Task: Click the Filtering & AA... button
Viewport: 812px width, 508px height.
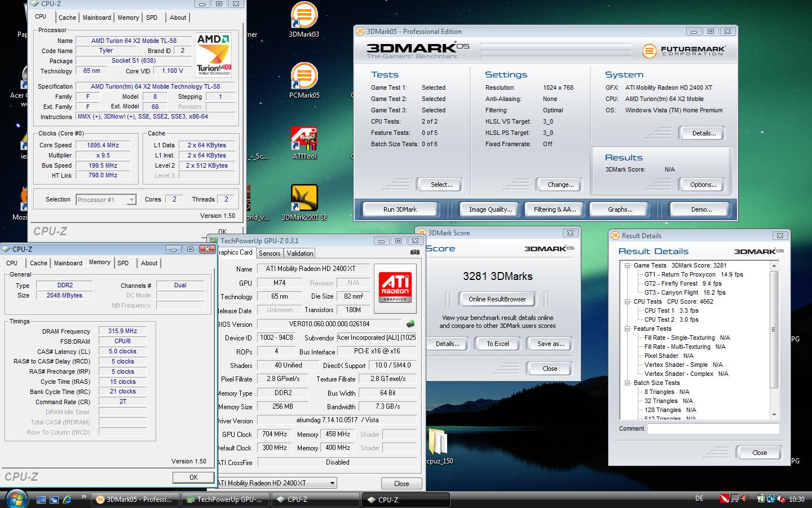Action: point(555,209)
